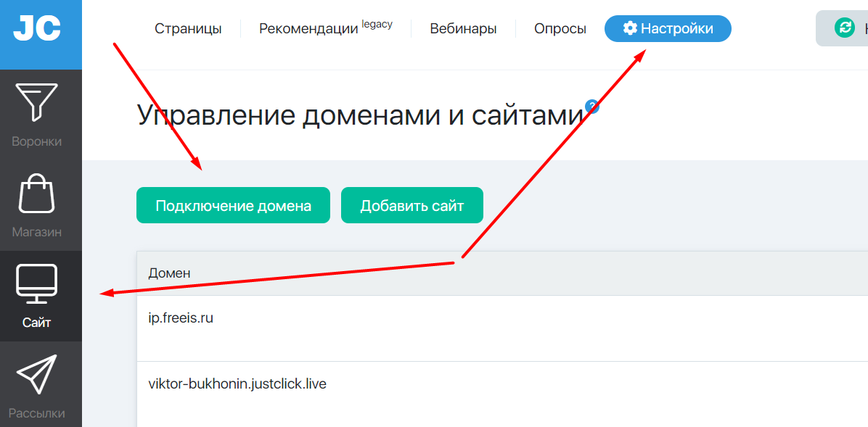This screenshot has width=868, height=427.
Task: Open the Вебинары tab
Action: tap(463, 29)
